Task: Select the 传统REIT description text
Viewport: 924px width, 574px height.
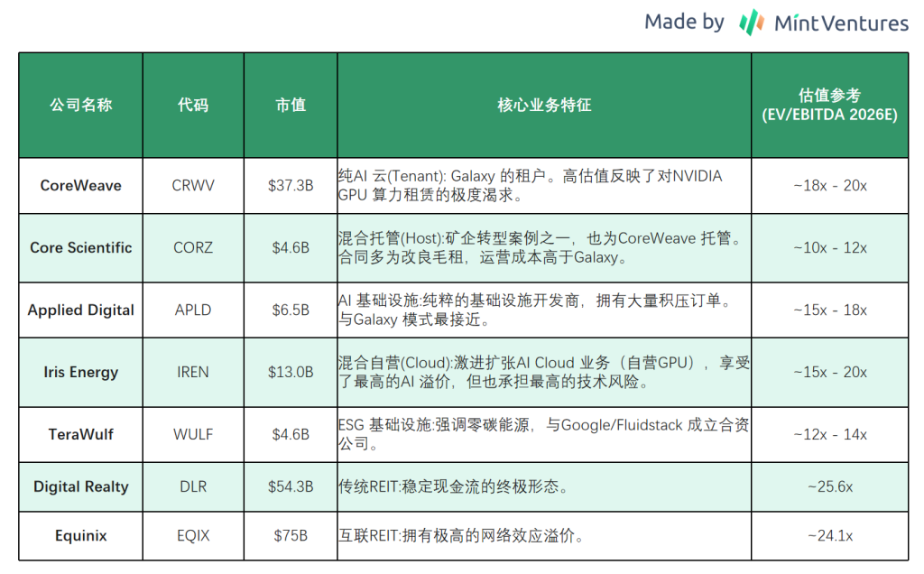Action: tap(452, 487)
